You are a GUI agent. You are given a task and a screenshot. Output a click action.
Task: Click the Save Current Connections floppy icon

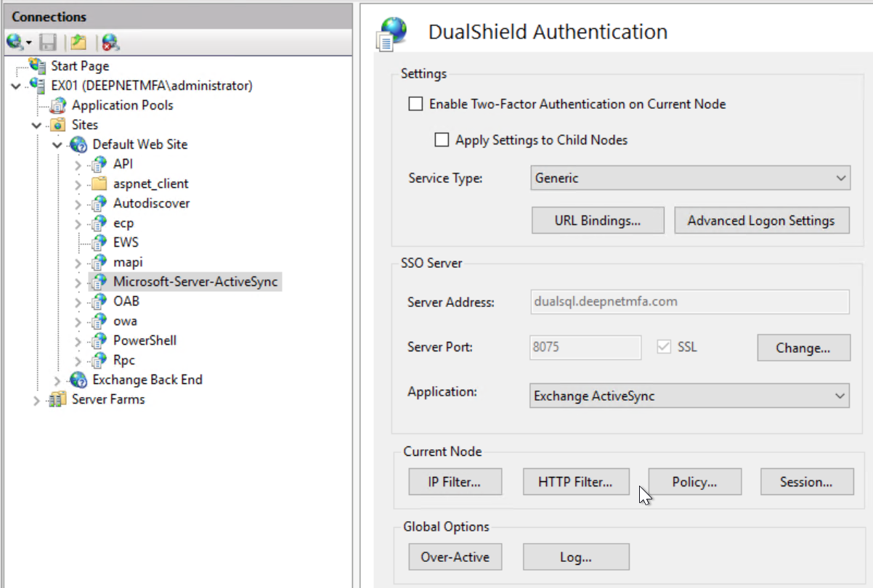pos(48,42)
